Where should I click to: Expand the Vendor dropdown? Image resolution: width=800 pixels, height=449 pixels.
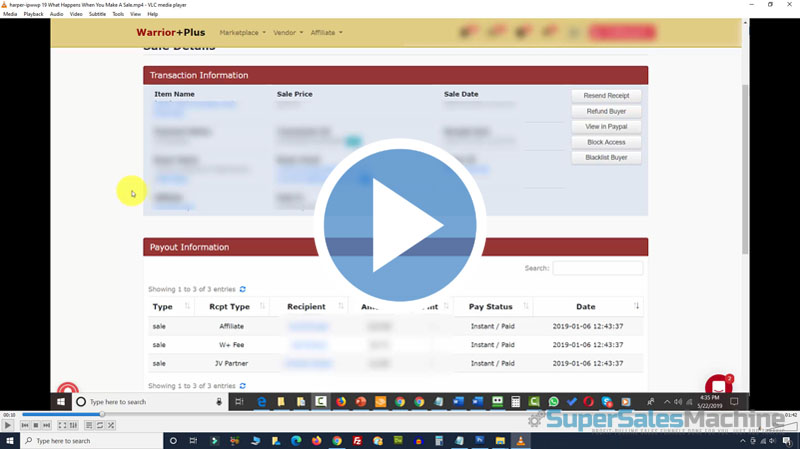coord(287,33)
